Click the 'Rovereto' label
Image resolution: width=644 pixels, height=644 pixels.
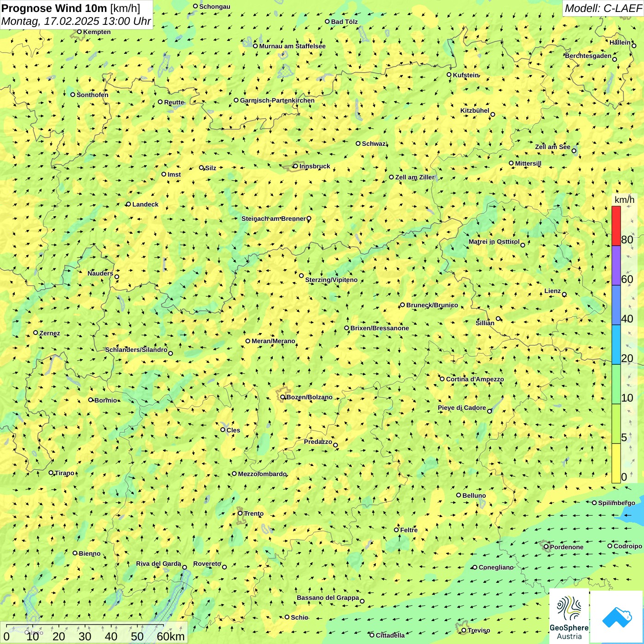pos(207,563)
